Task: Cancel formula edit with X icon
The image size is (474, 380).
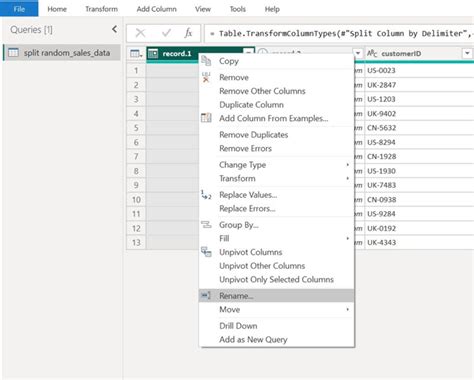Action: tap(140, 33)
